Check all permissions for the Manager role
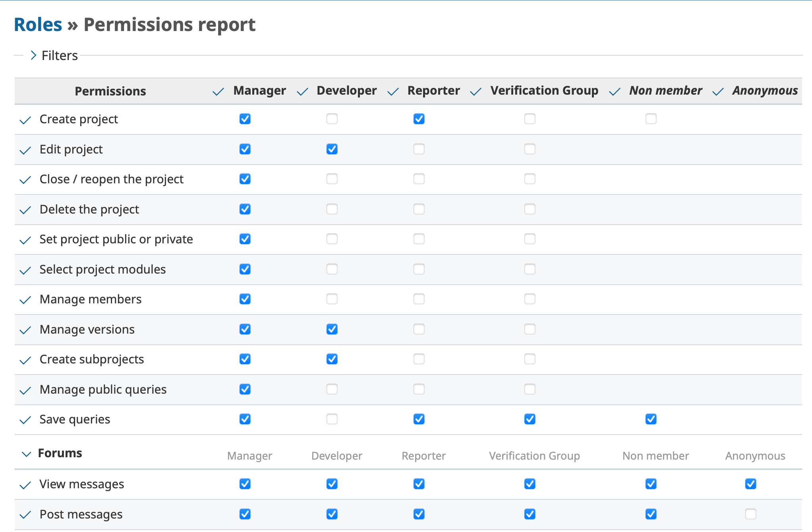Screen dimensions: 812x532 218,91
